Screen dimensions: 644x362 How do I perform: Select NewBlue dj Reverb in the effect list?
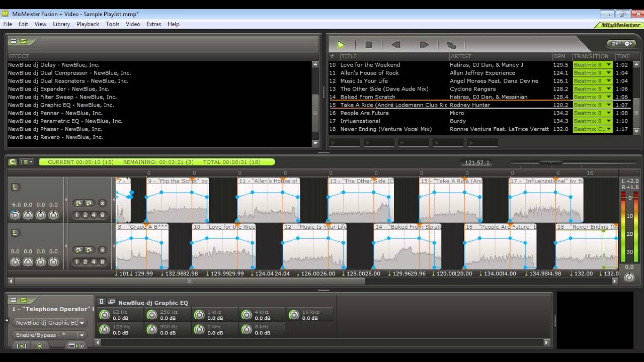tap(55, 137)
